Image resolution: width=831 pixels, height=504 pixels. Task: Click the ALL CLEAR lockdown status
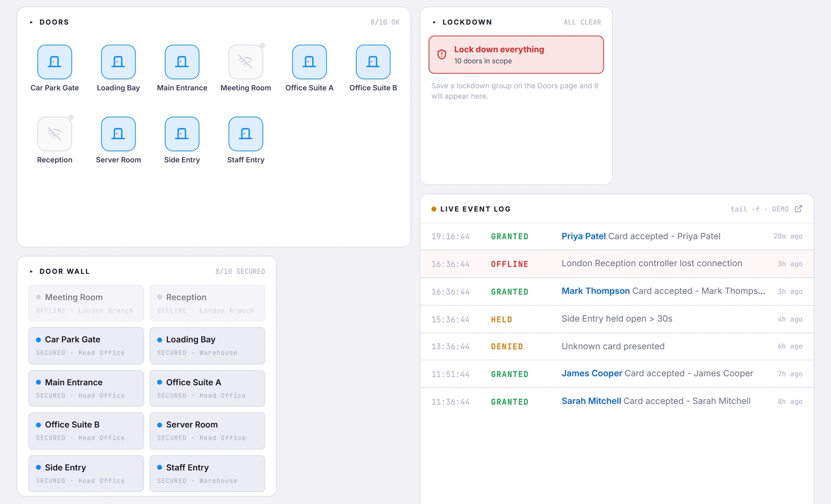click(582, 22)
